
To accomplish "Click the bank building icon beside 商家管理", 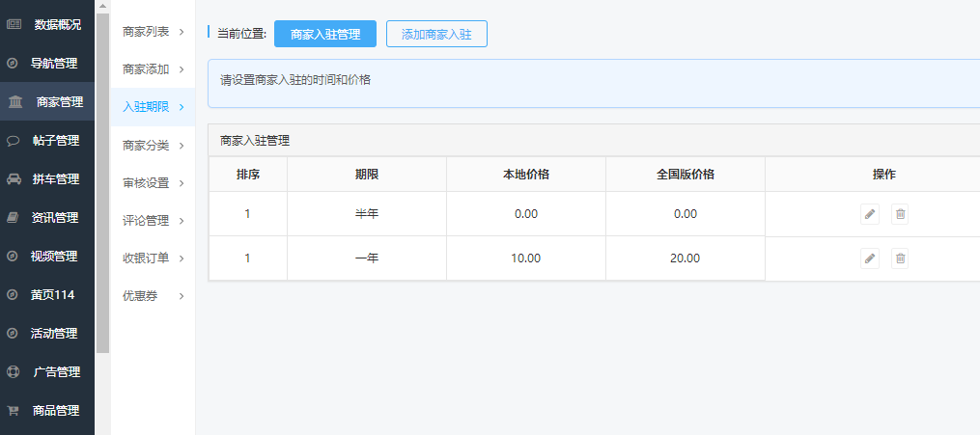I will pyautogui.click(x=15, y=101).
